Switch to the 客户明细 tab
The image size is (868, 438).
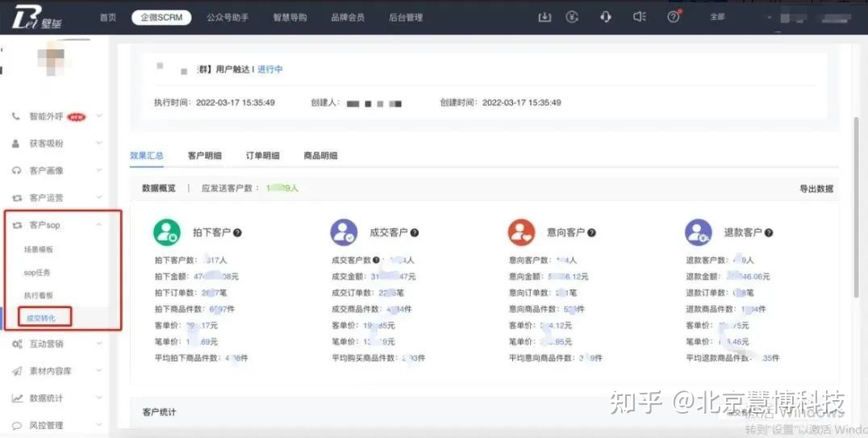point(204,156)
